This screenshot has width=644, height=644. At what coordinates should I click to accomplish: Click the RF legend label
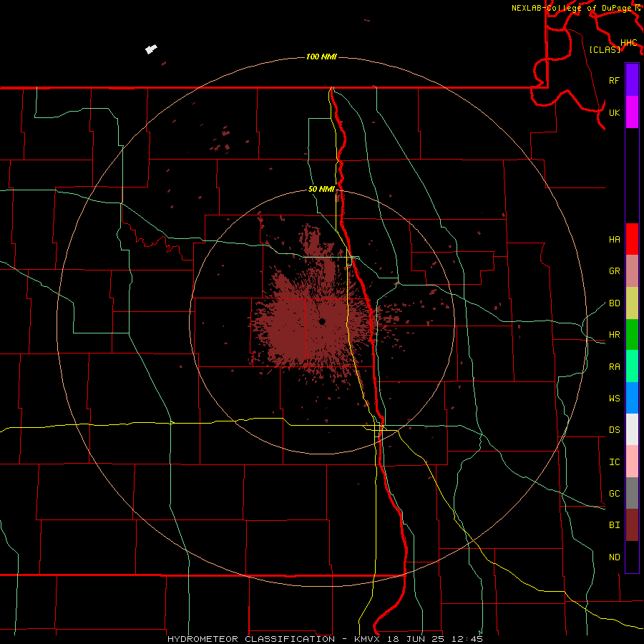click(x=614, y=80)
